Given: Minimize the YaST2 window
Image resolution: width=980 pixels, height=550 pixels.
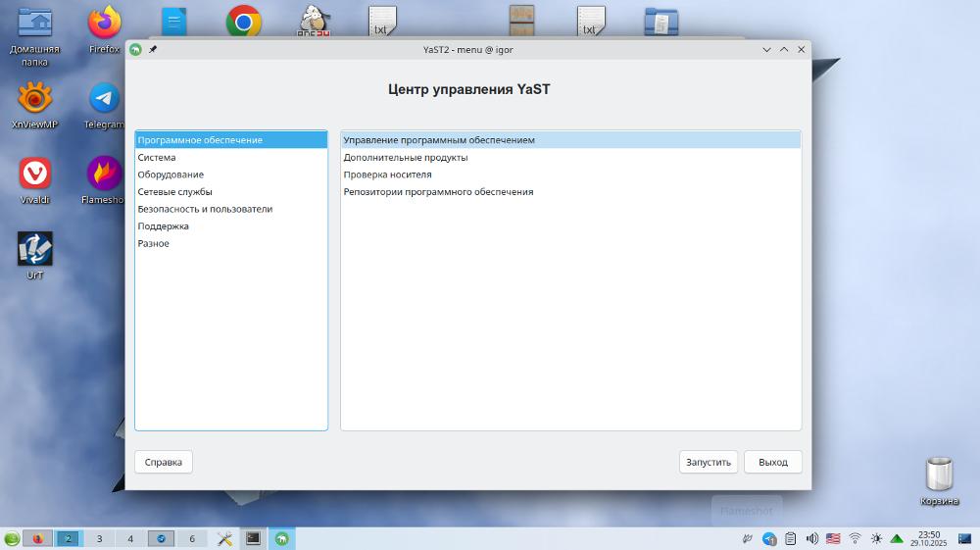Looking at the screenshot, I should (x=766, y=49).
